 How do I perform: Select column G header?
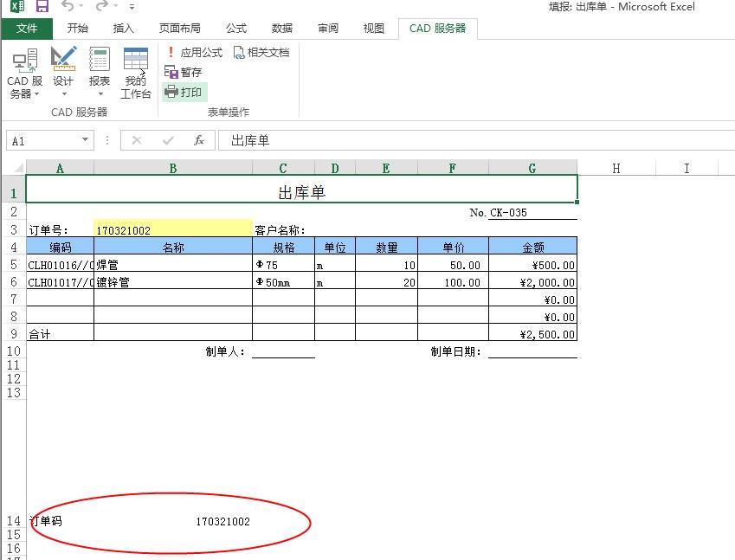click(532, 169)
